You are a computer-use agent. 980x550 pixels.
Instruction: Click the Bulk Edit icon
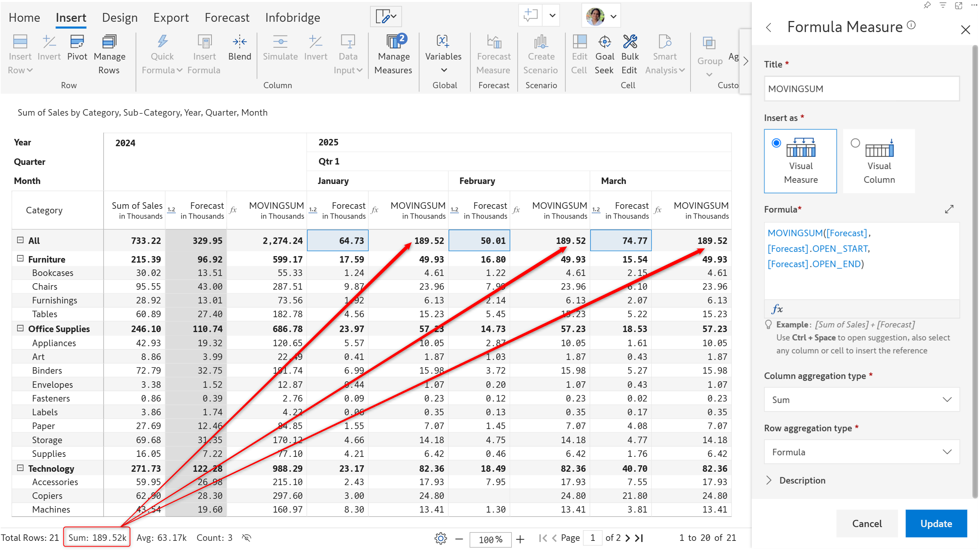630,42
